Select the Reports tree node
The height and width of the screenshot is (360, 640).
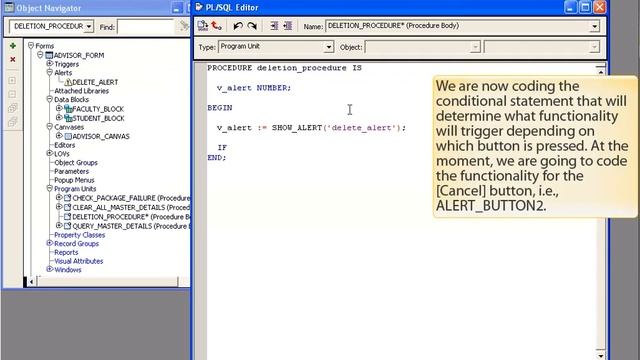click(x=66, y=253)
